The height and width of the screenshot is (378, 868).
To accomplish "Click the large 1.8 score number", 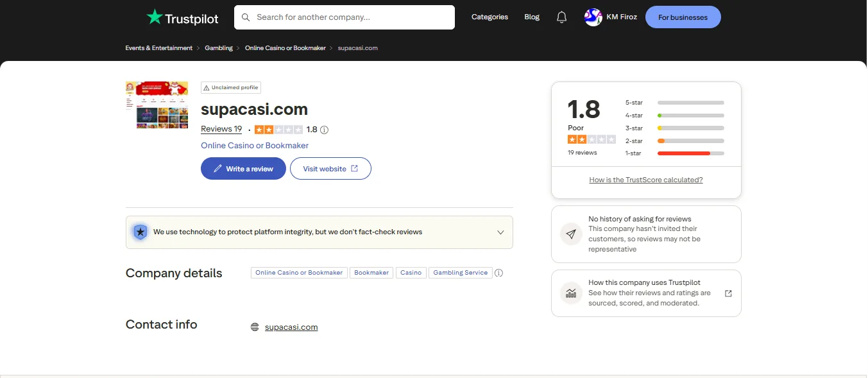I will pyautogui.click(x=584, y=110).
